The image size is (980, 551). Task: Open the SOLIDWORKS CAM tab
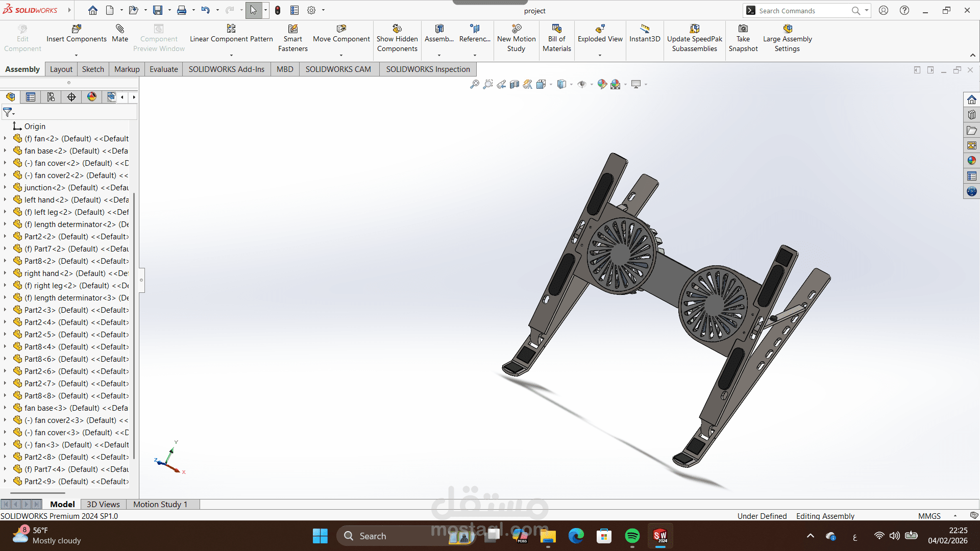click(338, 69)
